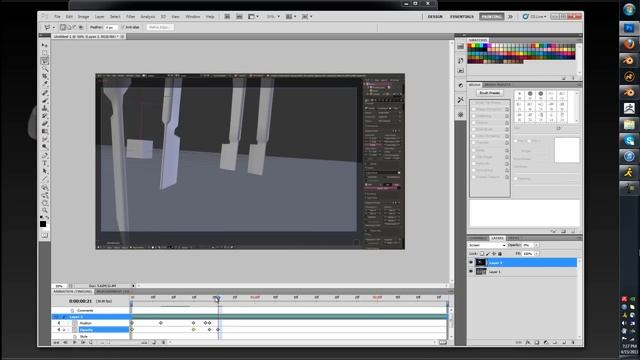Switch to the Channels tab
This screenshot has height=360, width=640.
(477, 238)
